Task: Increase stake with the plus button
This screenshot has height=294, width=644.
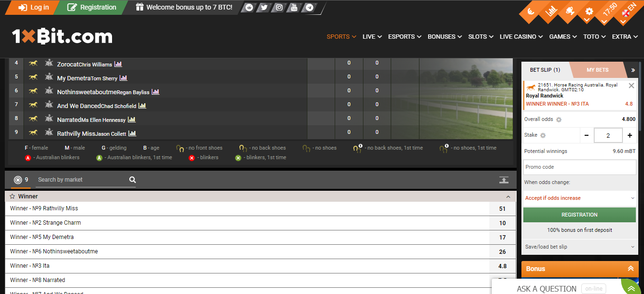Action: [x=630, y=135]
